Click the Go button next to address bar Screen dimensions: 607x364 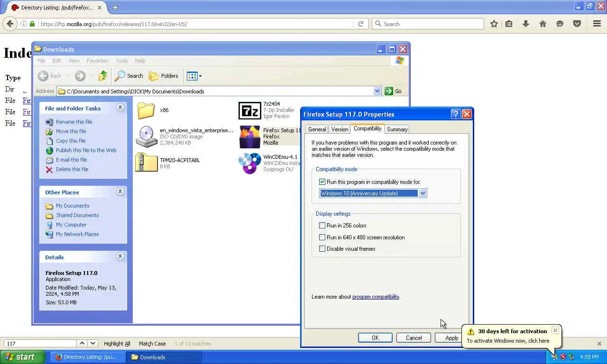(x=394, y=91)
